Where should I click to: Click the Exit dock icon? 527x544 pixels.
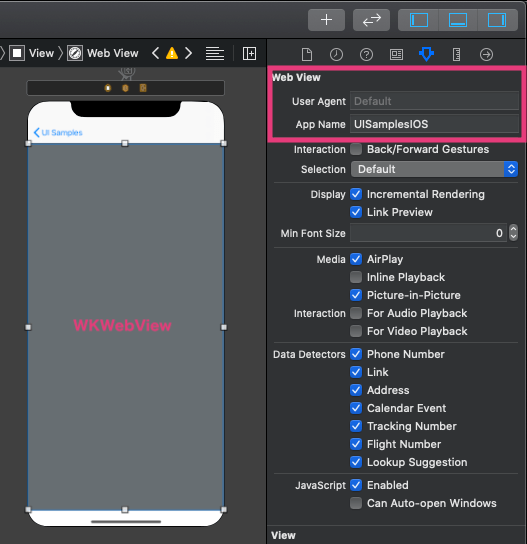pyautogui.click(x=143, y=88)
